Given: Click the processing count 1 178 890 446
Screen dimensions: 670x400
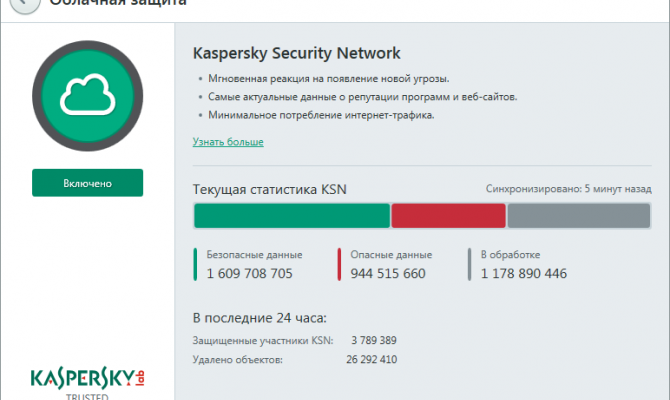Looking at the screenshot, I should [x=523, y=273].
